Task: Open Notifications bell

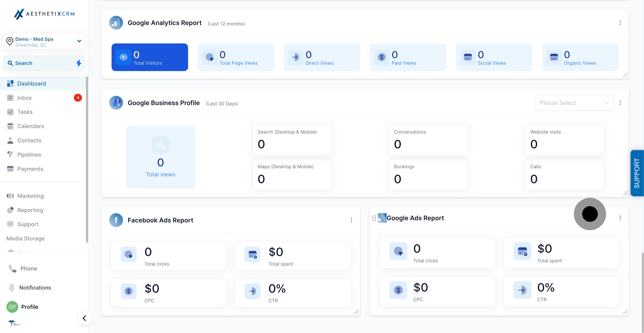Action: coord(11,288)
